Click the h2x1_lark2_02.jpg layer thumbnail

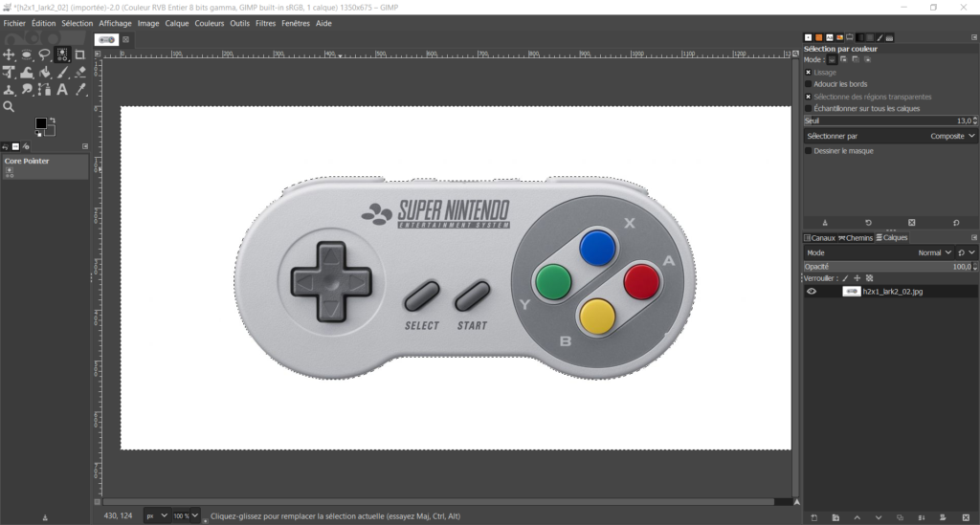pos(851,292)
